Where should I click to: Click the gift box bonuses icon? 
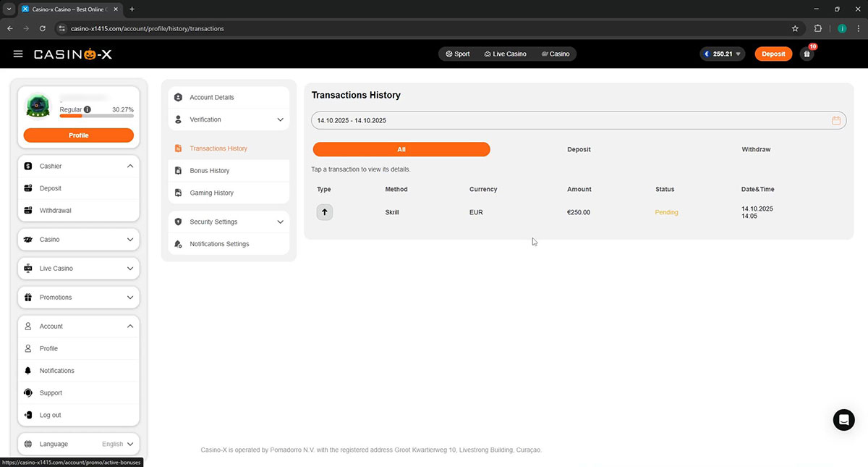click(x=807, y=54)
